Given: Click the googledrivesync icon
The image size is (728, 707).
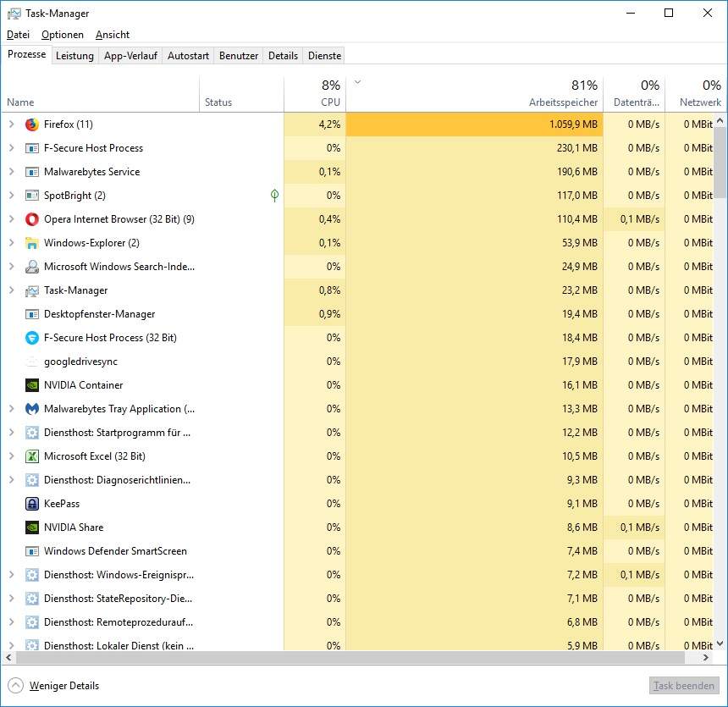Looking at the screenshot, I should click(32, 362).
